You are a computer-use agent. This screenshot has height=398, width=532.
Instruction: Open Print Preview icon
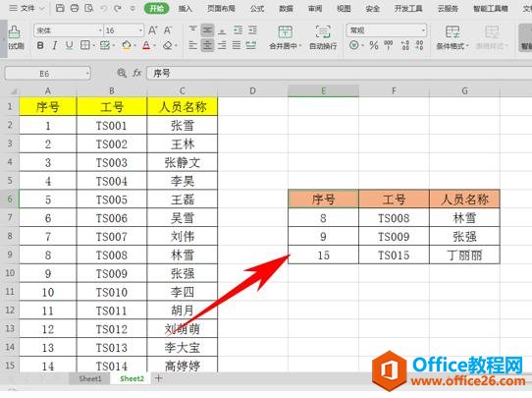(x=89, y=8)
